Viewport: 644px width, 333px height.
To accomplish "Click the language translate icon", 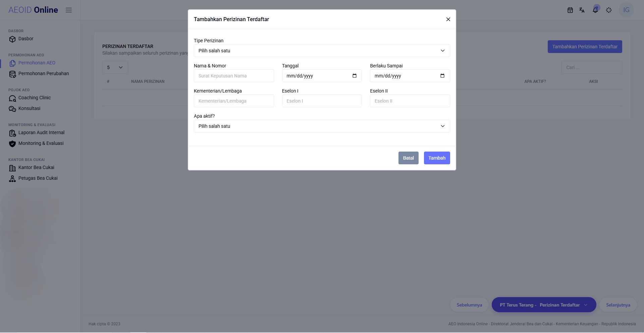I will click(582, 10).
